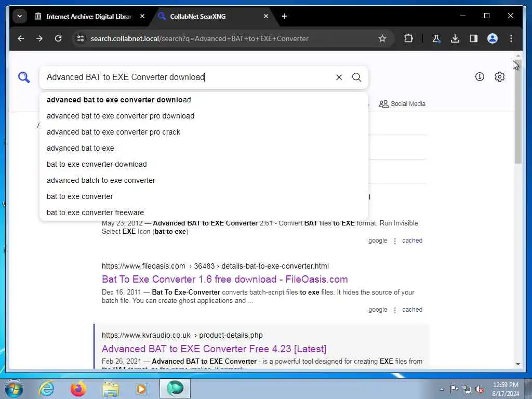
Task: Open site information icon in address bar
Action: pos(81,38)
